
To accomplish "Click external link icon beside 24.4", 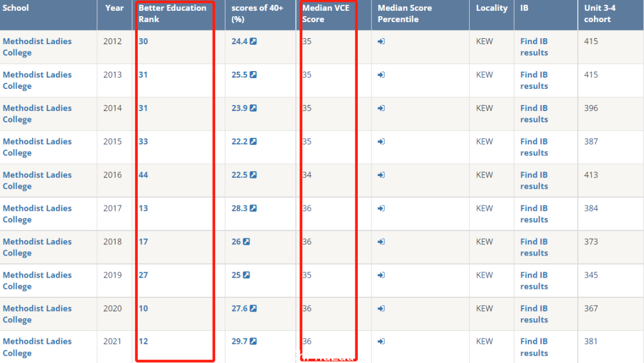I will pos(253,41).
